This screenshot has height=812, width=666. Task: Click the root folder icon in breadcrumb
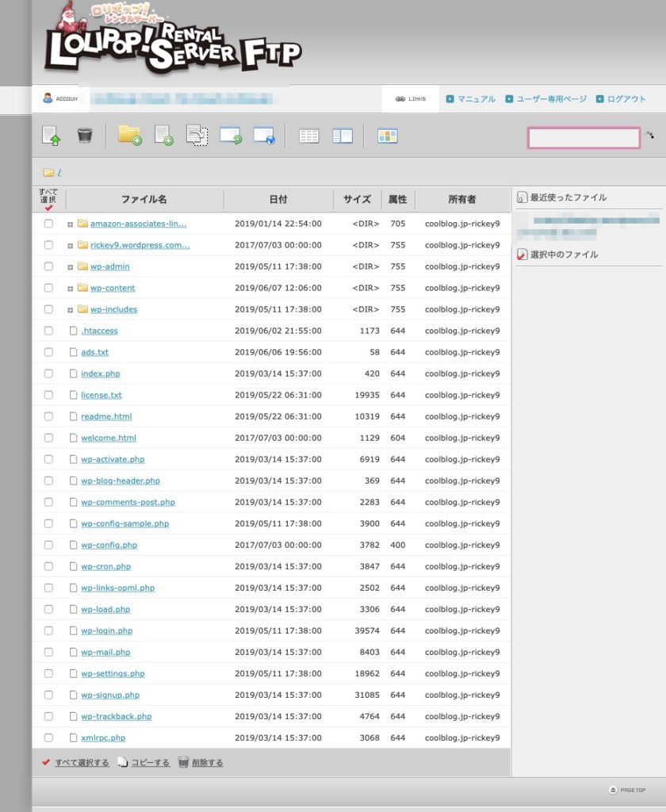click(x=48, y=172)
